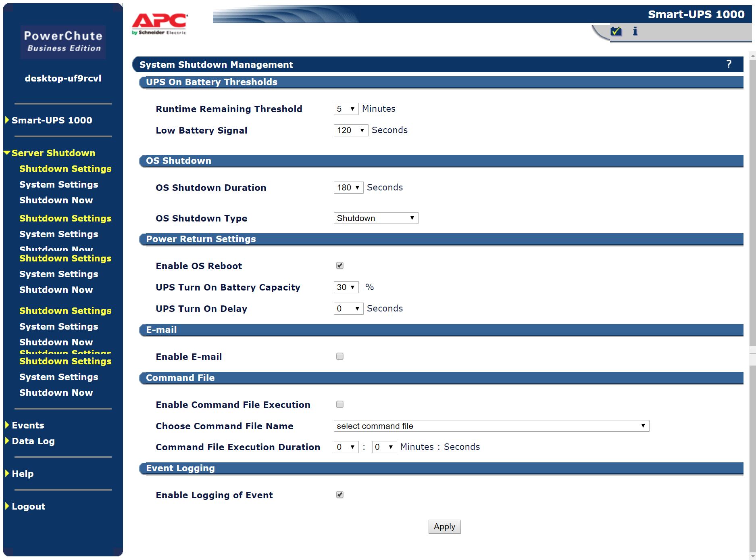
Task: Click the PowerChute Business Edition logo
Action: click(63, 42)
